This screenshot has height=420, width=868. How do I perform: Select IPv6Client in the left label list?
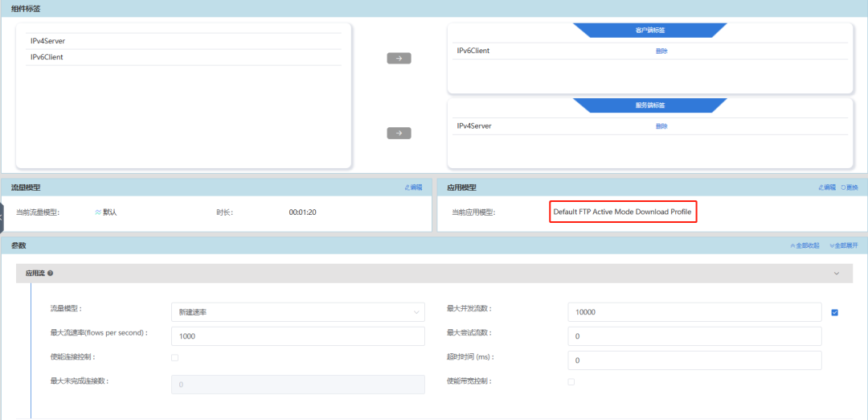click(47, 57)
